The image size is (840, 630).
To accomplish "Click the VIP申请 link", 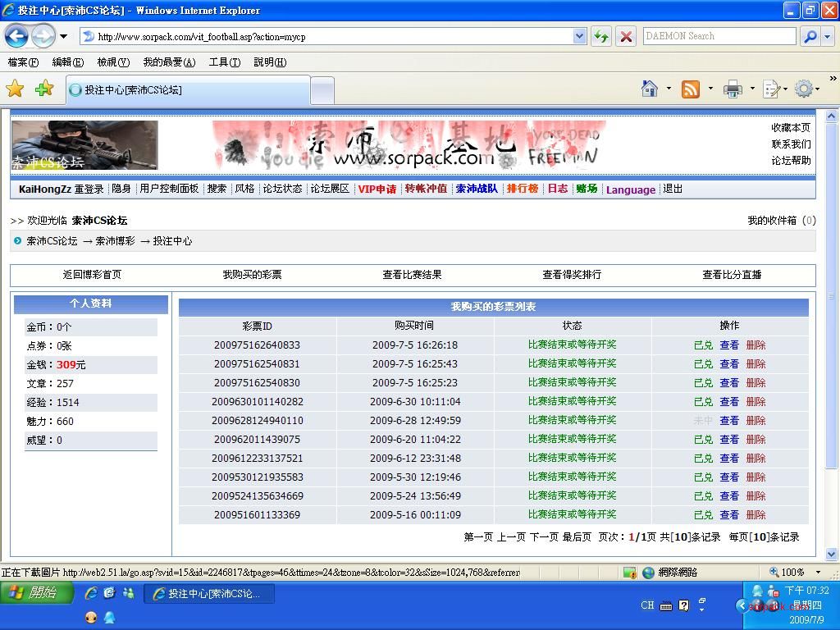I will point(377,189).
